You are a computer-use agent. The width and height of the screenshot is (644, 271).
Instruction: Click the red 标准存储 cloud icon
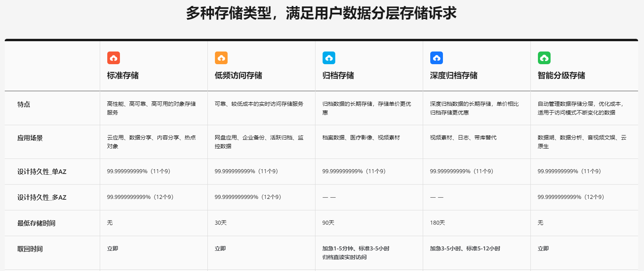pos(114,58)
